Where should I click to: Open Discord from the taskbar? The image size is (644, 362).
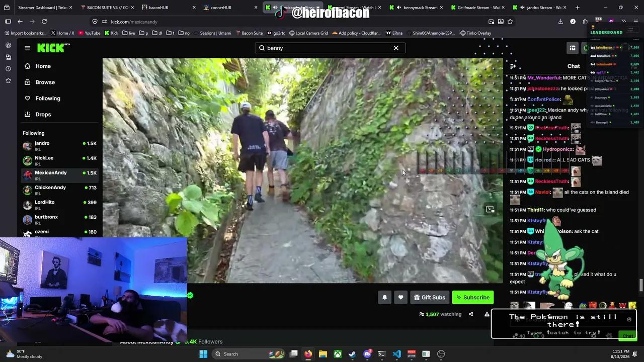pos(367,354)
